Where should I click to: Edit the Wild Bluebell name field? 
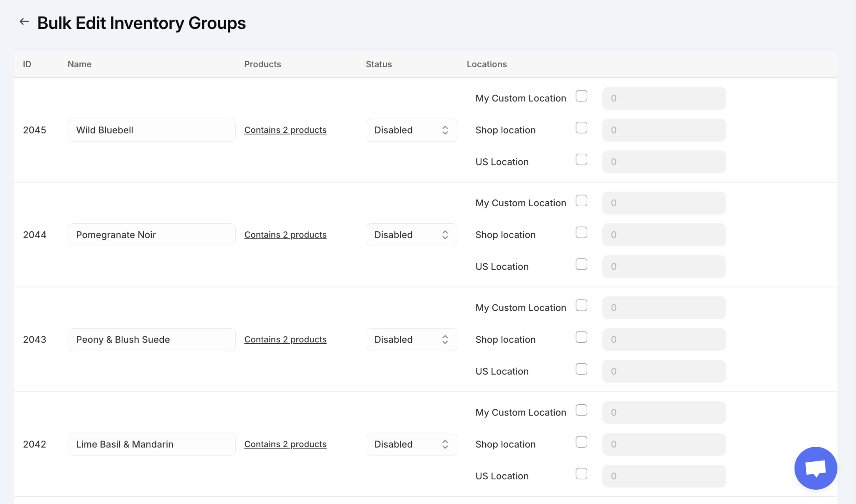coord(152,130)
